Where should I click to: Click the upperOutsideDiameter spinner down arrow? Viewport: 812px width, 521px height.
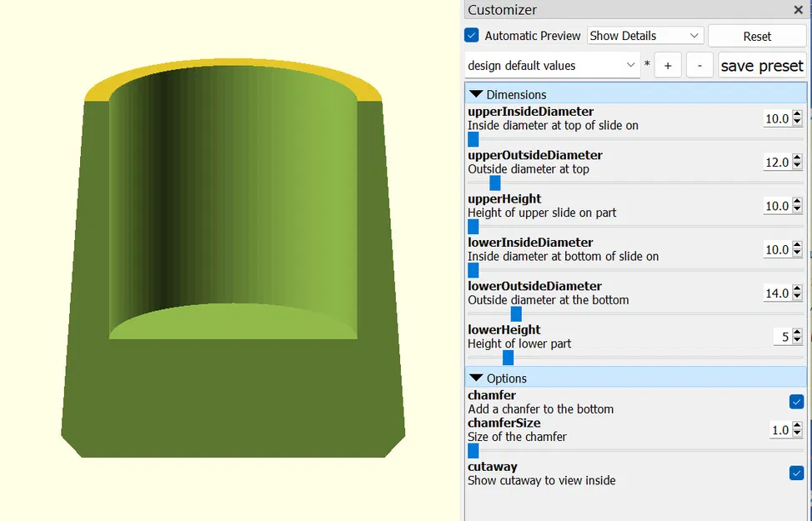797,166
